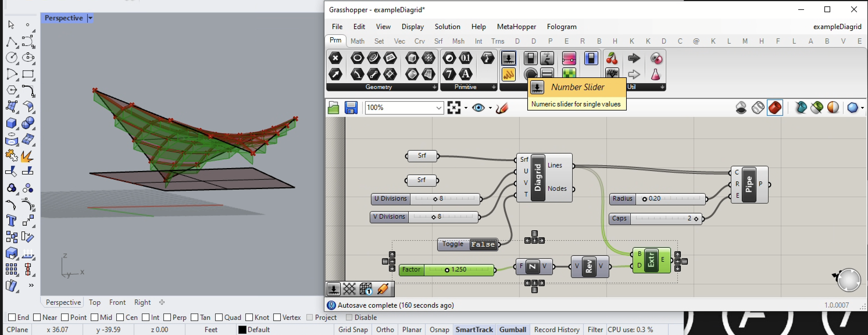
Task: Enable the Point osnap checkbox
Action: (65, 318)
